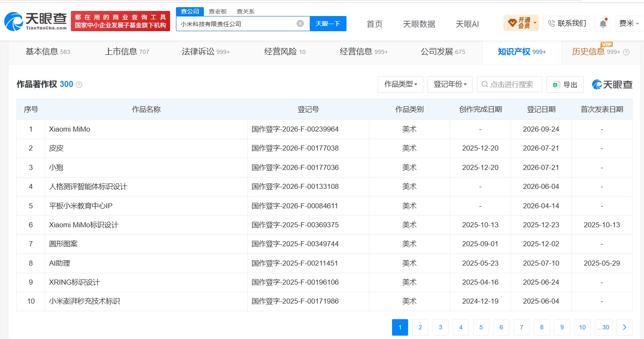Click the Xiaomi MiMo标识设计 work name
This screenshot has width=644, height=339.
click(x=84, y=225)
